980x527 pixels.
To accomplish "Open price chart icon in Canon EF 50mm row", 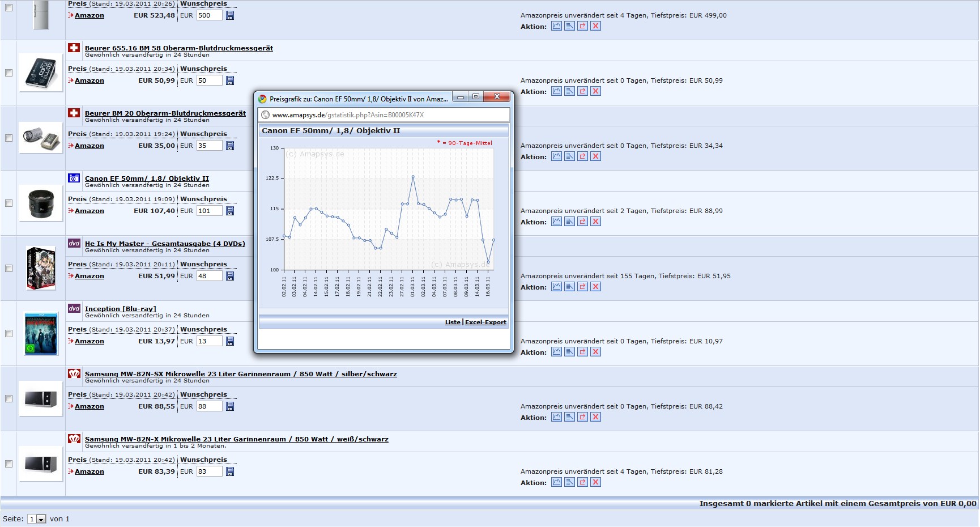I will click(556, 222).
